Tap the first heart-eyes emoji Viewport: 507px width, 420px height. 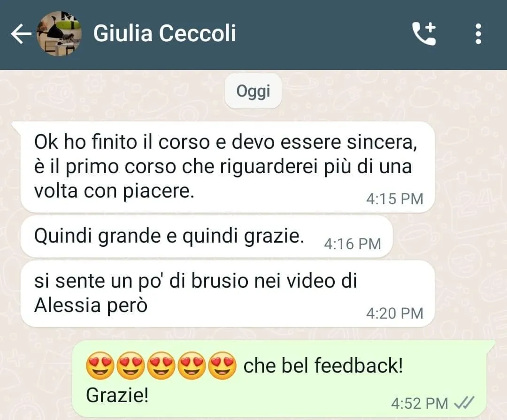coord(100,366)
